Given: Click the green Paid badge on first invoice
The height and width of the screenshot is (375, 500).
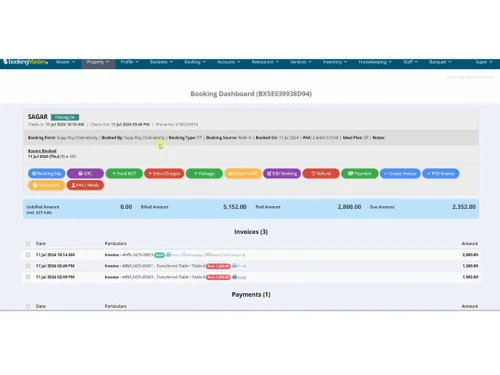Looking at the screenshot, I should point(160,255).
